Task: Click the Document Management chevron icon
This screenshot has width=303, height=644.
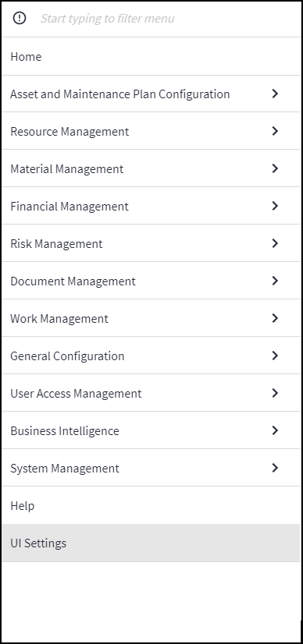Action: click(275, 281)
